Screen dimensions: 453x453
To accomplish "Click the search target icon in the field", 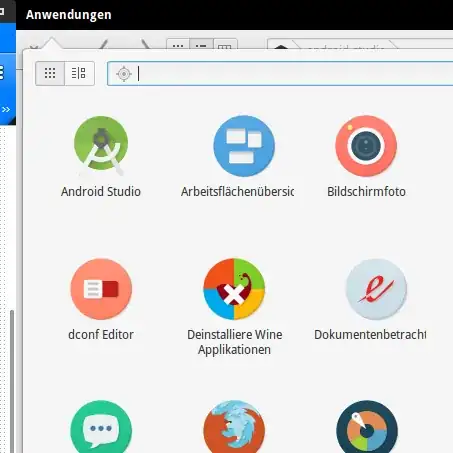I will 124,74.
